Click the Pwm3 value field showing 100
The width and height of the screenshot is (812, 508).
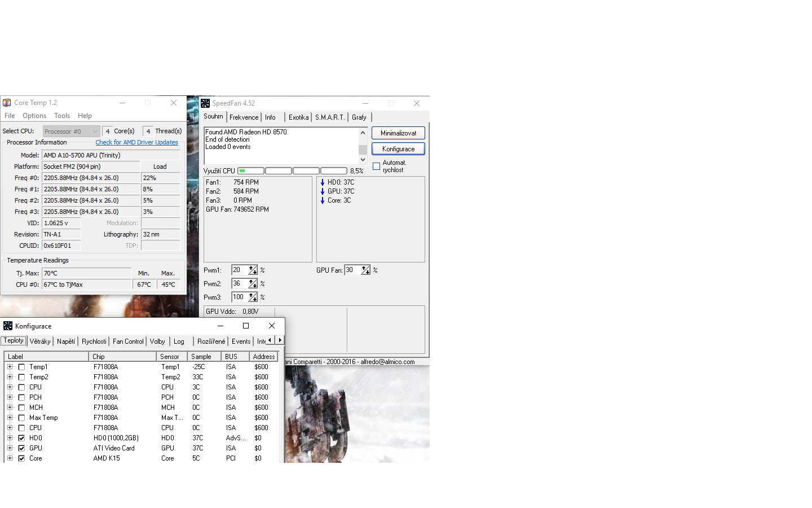pos(240,297)
